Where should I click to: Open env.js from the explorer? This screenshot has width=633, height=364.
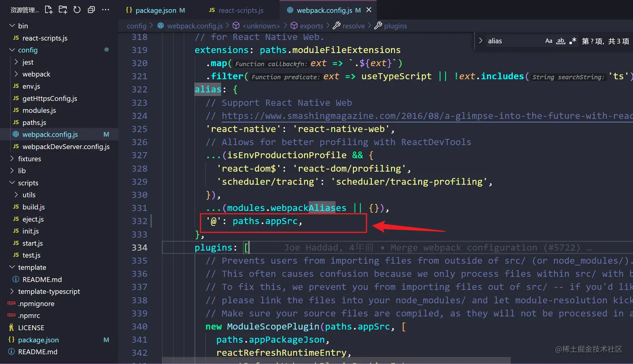[x=59, y=86]
